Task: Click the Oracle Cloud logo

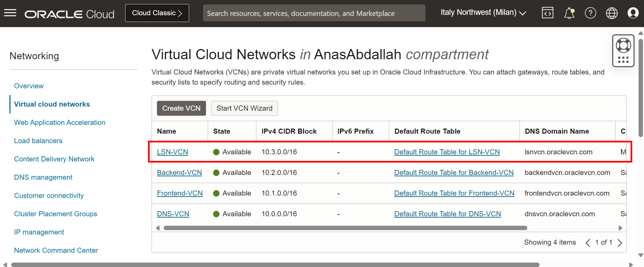Action: tap(69, 14)
